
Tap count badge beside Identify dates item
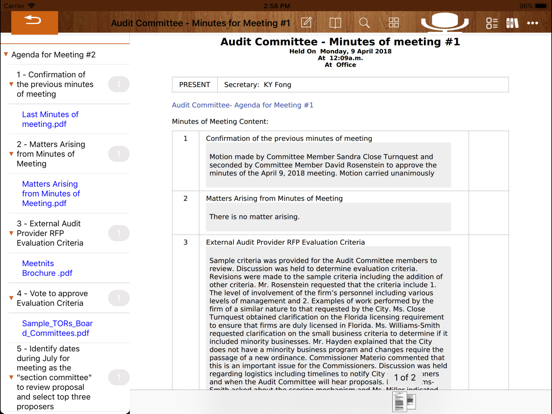point(119,377)
